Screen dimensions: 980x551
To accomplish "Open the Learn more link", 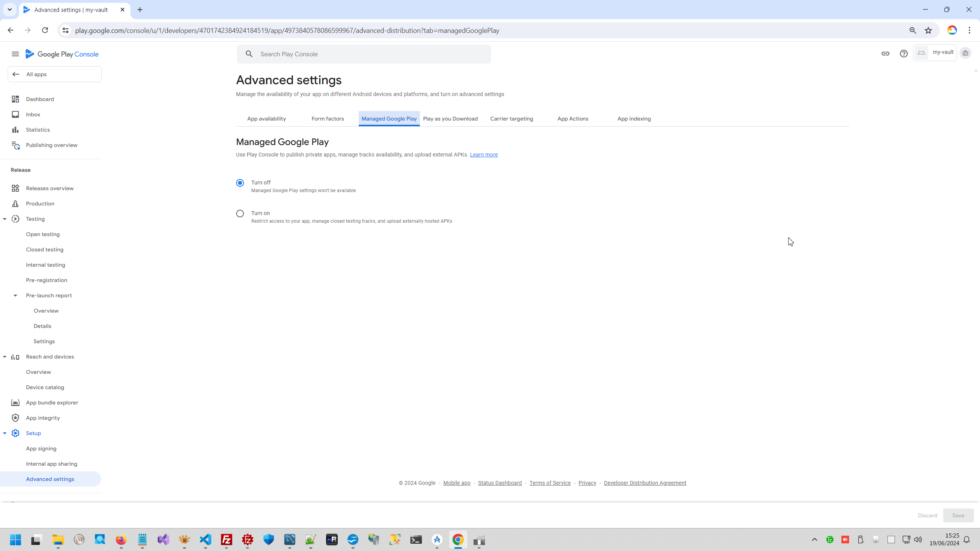I will tap(483, 155).
